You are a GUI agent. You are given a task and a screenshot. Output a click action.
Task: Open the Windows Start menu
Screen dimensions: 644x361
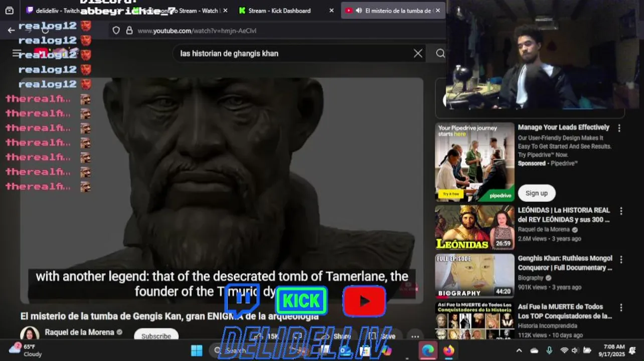(197, 350)
